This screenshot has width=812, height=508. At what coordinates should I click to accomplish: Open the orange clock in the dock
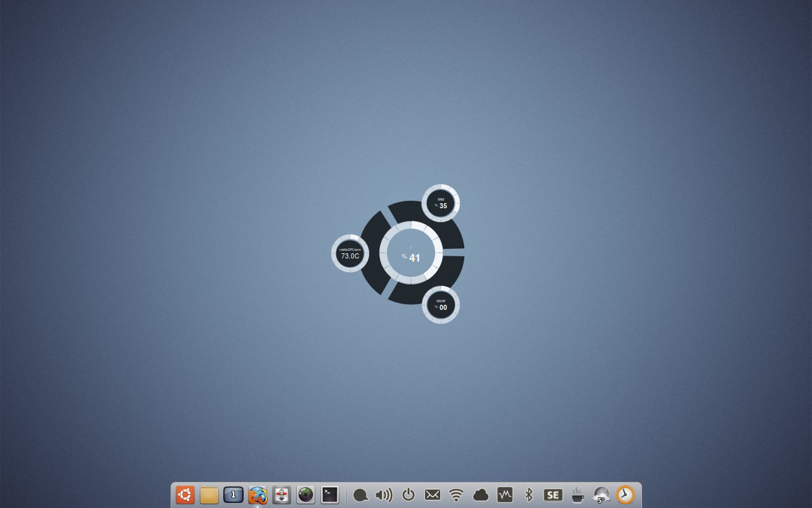coord(625,495)
